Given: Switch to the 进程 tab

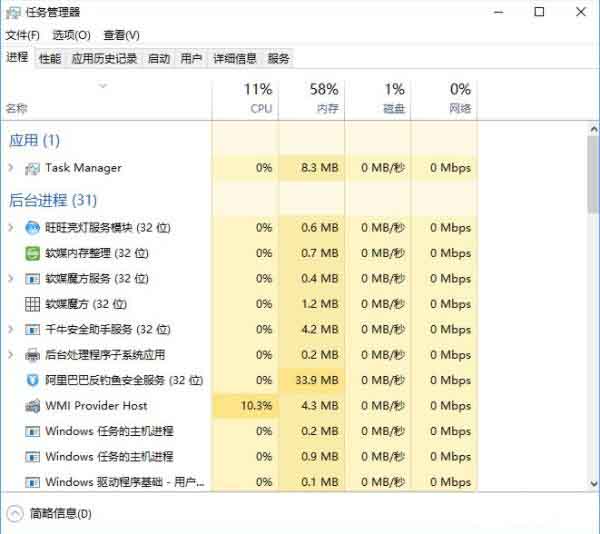Looking at the screenshot, I should pos(17,57).
